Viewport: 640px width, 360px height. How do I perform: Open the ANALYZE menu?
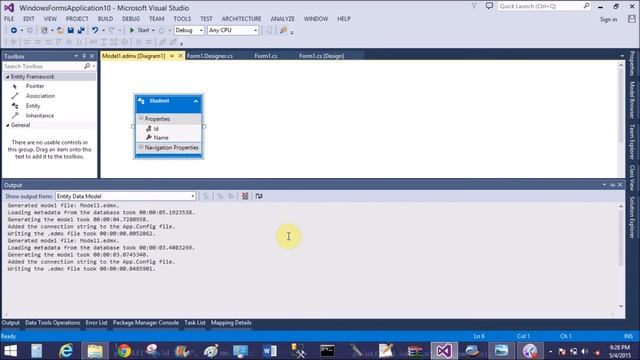tap(282, 19)
